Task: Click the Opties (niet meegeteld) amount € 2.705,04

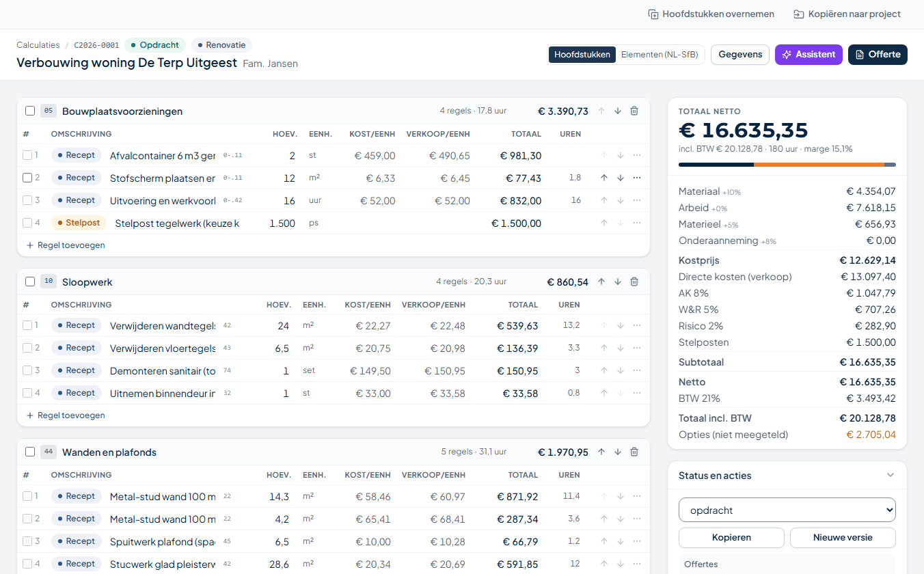Action: coord(871,435)
